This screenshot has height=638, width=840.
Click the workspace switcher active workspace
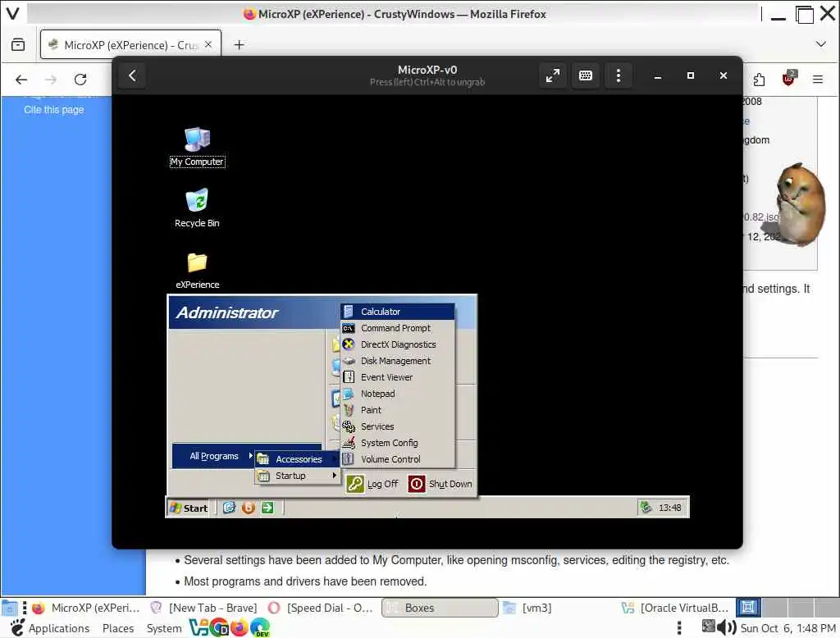[748, 608]
